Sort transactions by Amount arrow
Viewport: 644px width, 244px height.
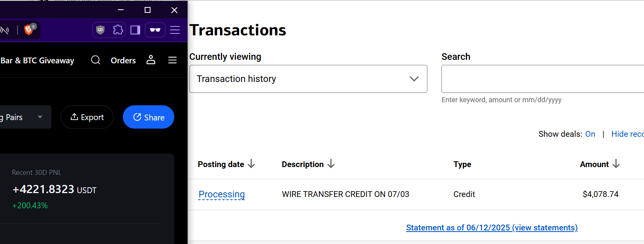(616, 164)
